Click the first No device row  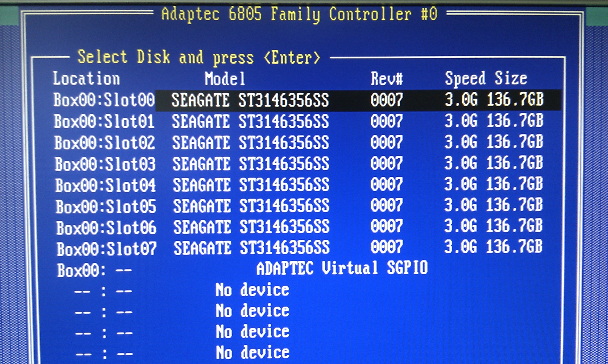coord(252,290)
